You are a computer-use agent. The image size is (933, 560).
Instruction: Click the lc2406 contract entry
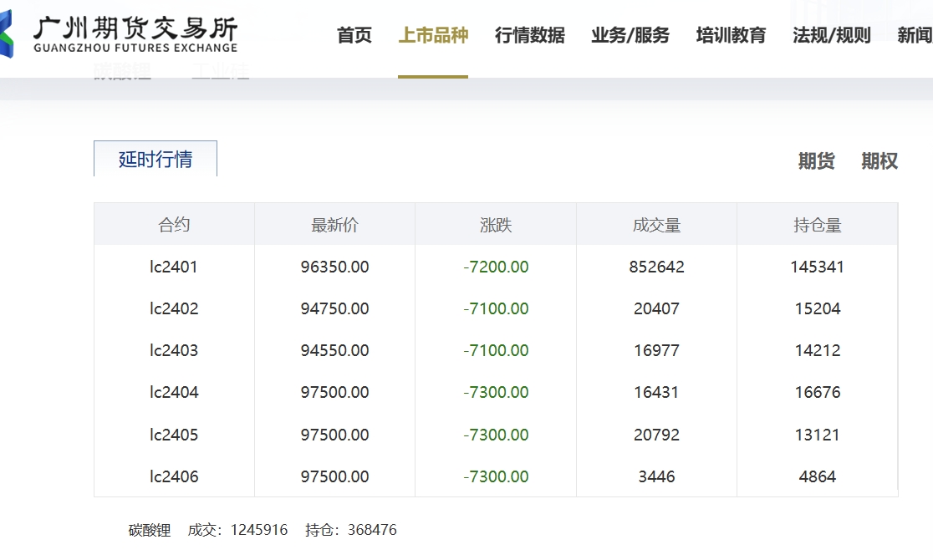(x=174, y=476)
